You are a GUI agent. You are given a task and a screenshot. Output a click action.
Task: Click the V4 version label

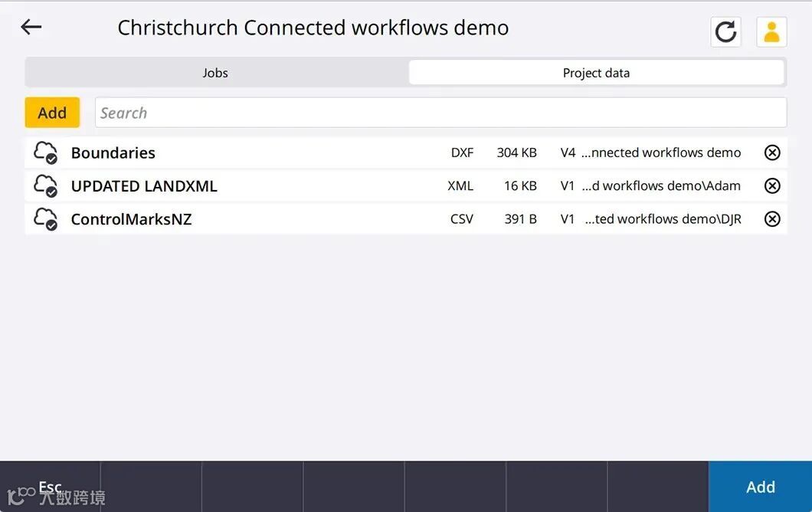pyautogui.click(x=568, y=153)
